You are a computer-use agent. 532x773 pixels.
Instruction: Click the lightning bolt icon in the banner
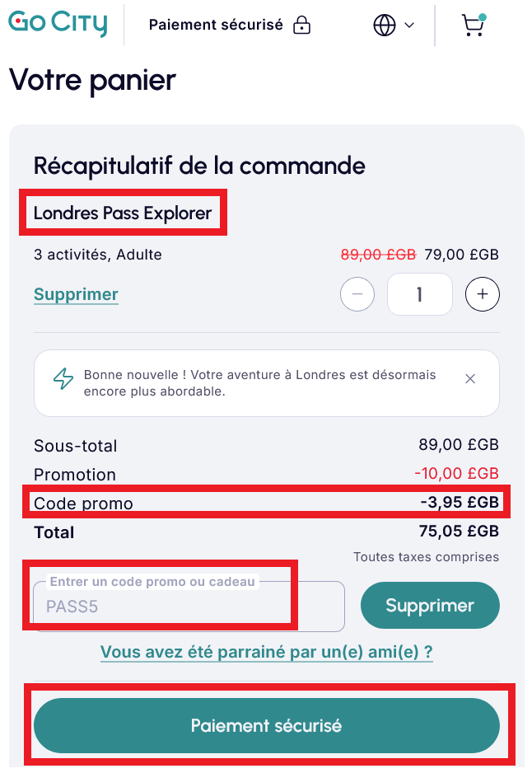[x=62, y=378]
